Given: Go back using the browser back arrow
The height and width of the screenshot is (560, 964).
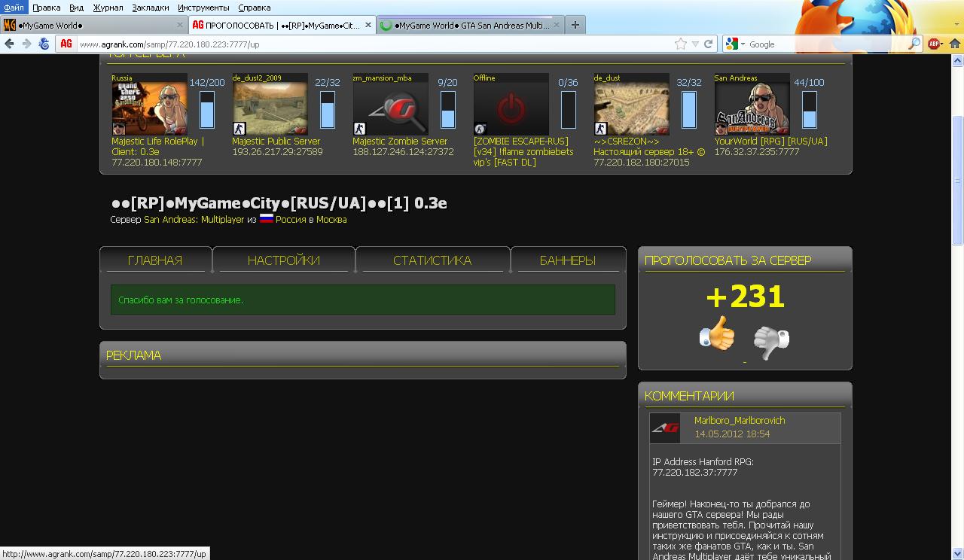Looking at the screenshot, I should [10, 44].
